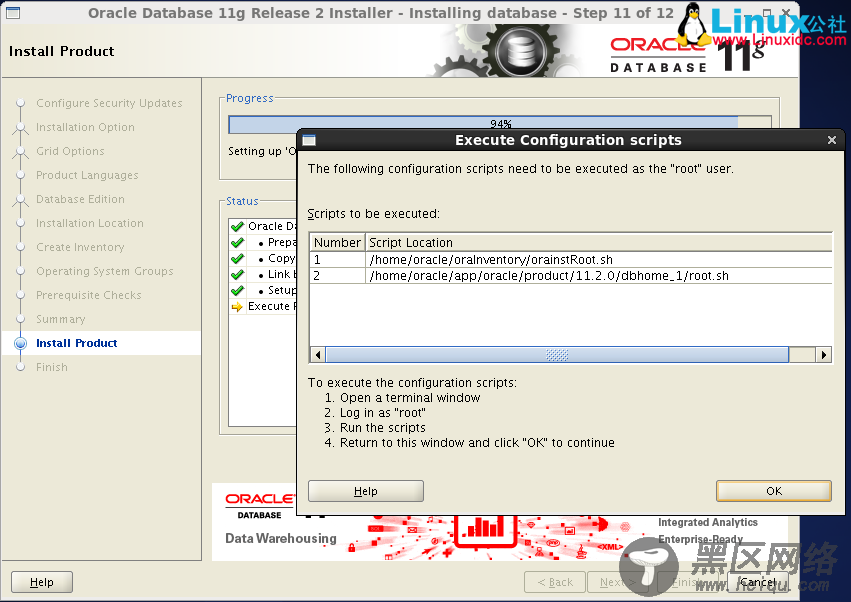Select the Execute status row text
This screenshot has height=602, width=851.
[x=272, y=306]
